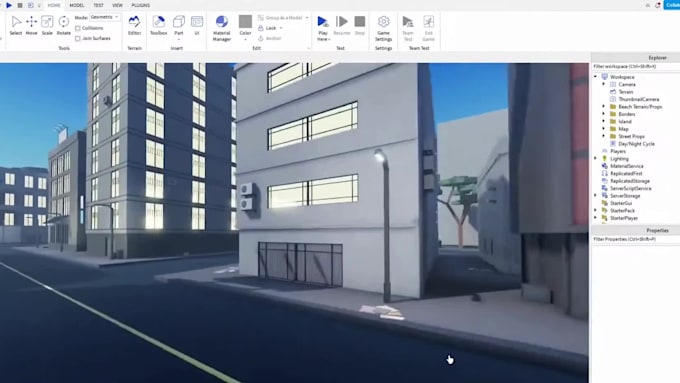Select ReplicatedFirst in the Explorer
The image size is (680, 383).
[626, 173]
